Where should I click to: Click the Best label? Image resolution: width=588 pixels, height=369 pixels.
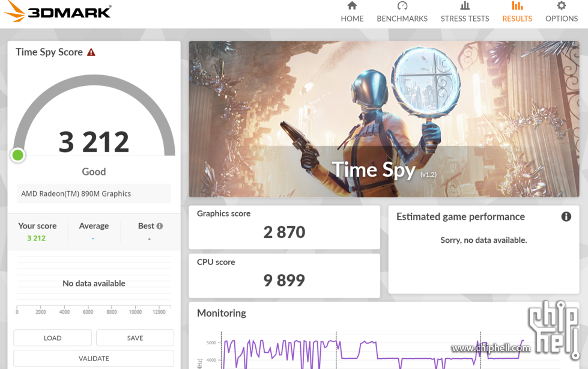(146, 226)
